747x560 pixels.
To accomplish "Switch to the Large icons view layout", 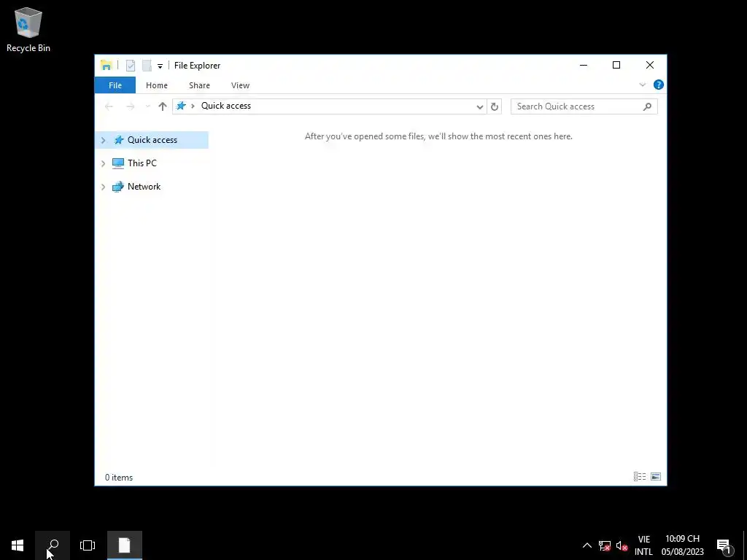I will coord(656,477).
